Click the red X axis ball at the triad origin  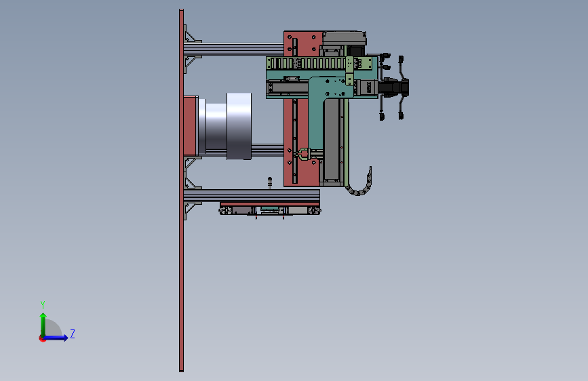(x=42, y=338)
